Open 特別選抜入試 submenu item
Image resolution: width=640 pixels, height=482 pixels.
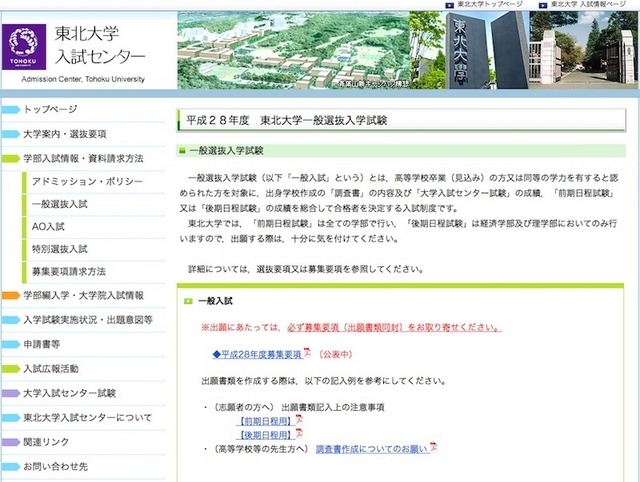(60, 249)
